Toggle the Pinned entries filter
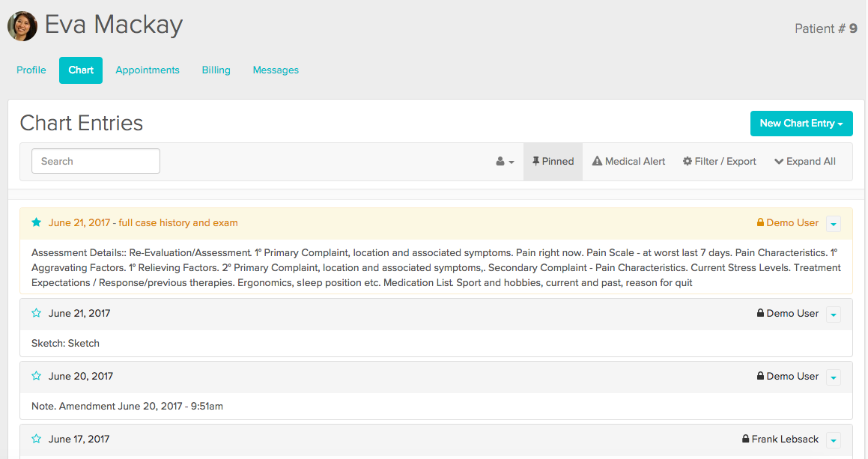 point(553,162)
